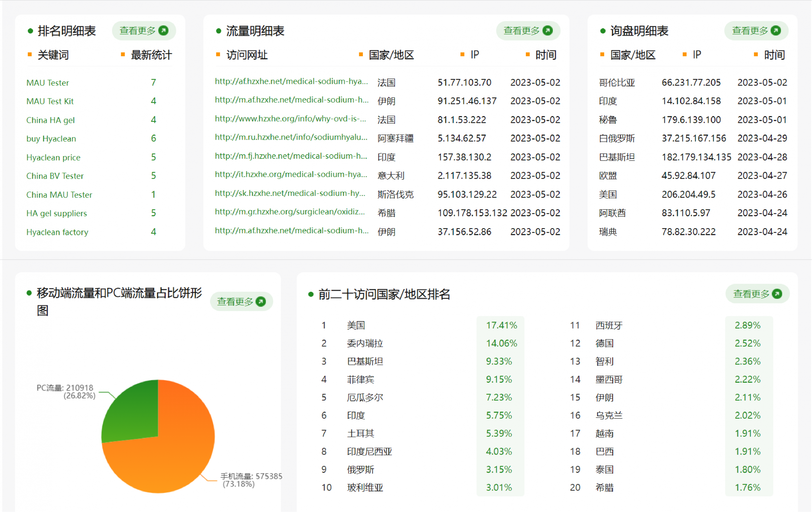Screen dimensions: 812x512
Task: Click arrow icon in 流量明细表 查看更多 button
Action: (548, 31)
